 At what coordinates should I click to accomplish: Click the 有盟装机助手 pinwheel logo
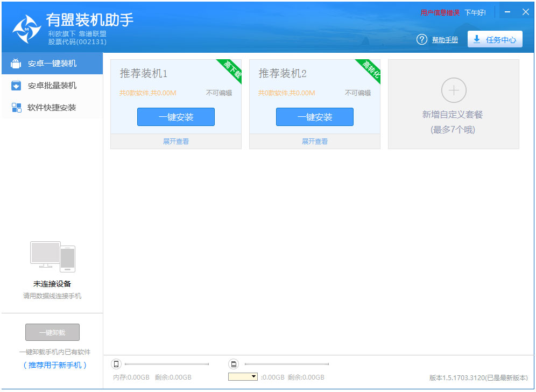pos(26,29)
